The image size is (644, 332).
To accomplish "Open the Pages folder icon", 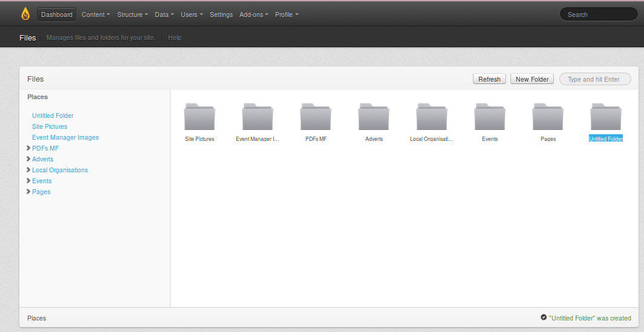I will pos(548,117).
